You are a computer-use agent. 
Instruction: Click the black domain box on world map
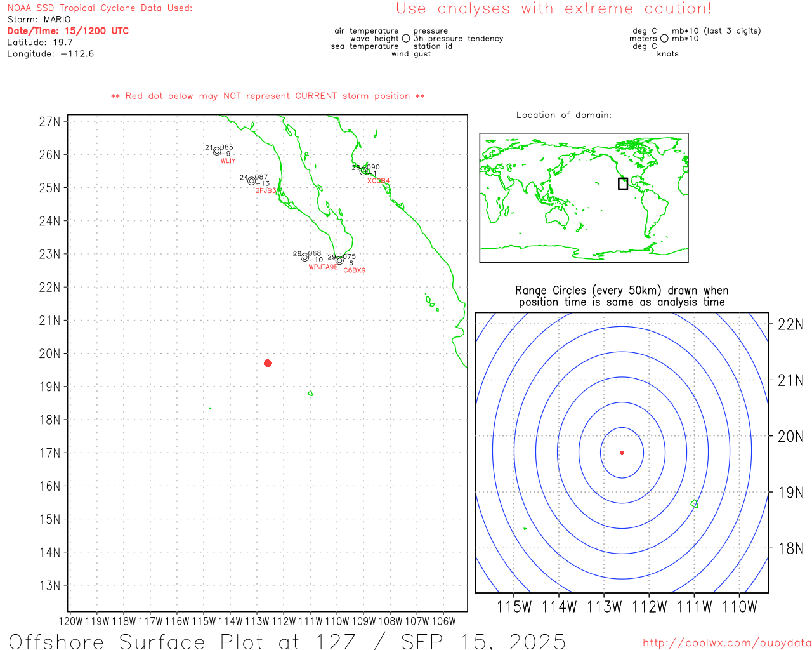pos(623,183)
